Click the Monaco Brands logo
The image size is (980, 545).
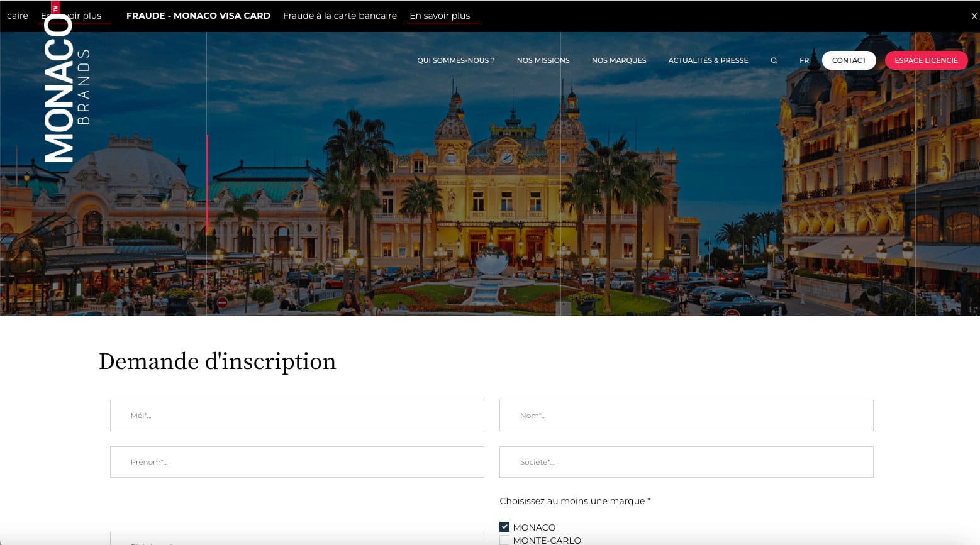(x=67, y=82)
